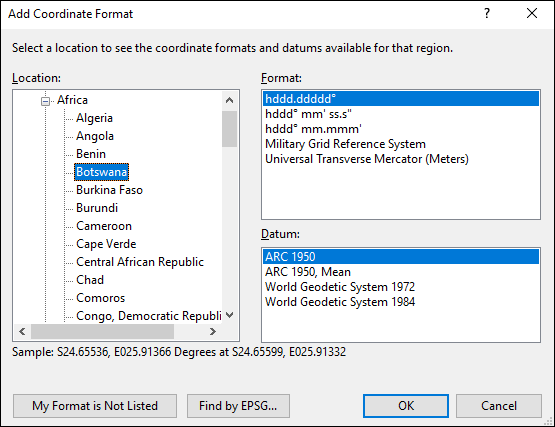
Task: Click the vertical scrollbar thumb in Location
Action: click(229, 129)
